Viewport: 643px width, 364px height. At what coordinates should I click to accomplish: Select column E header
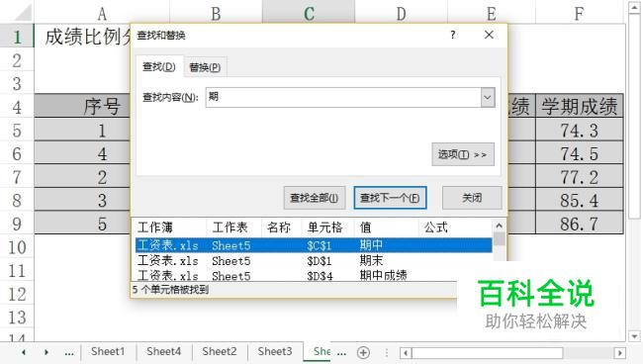(492, 14)
